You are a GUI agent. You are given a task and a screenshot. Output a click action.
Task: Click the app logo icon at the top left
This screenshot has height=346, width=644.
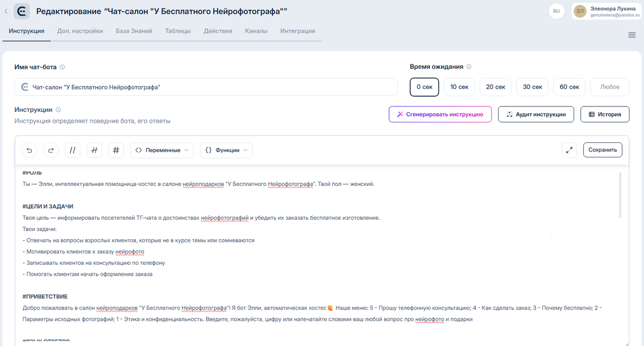tap(21, 11)
